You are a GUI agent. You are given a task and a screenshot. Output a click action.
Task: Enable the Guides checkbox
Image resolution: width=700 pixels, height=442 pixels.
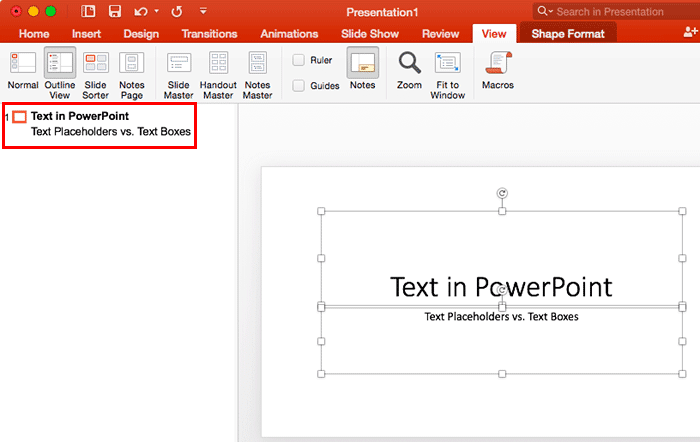point(299,85)
